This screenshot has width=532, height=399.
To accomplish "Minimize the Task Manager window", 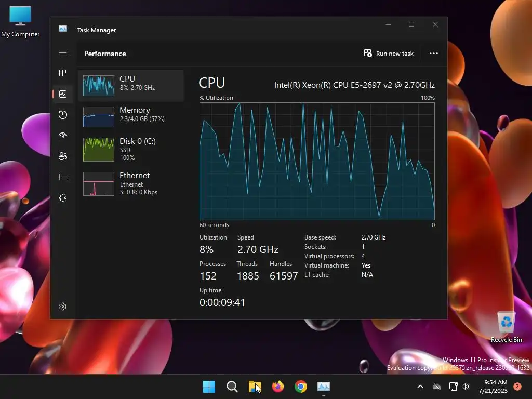I will (388, 24).
